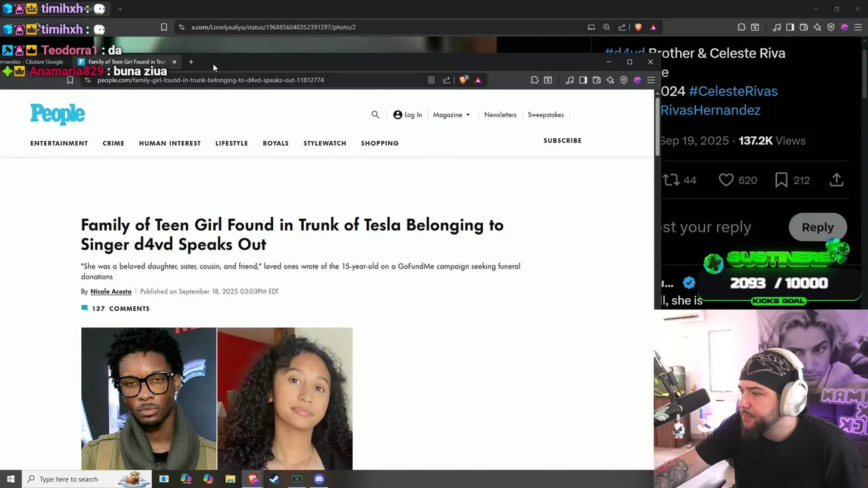
Task: Open Task View from taskbar
Action: pos(163,479)
